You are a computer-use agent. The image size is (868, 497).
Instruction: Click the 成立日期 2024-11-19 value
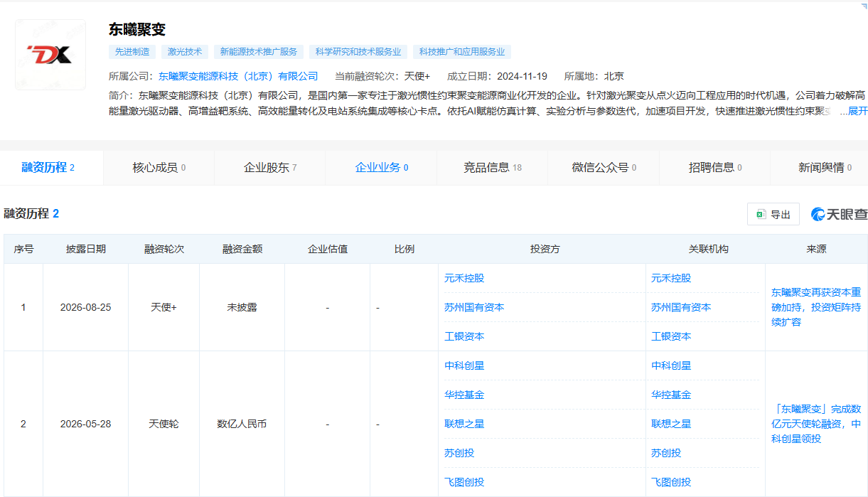[x=522, y=76]
